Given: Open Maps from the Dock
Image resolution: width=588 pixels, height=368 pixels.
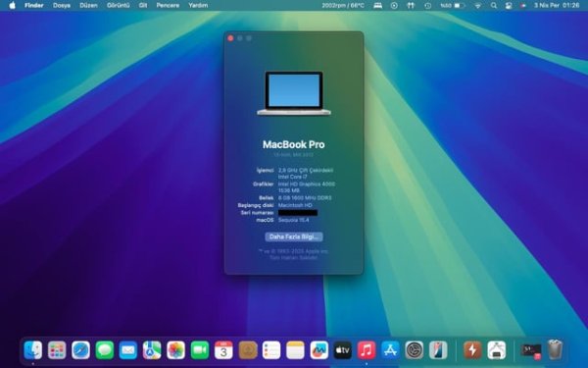Looking at the screenshot, I should (x=152, y=350).
